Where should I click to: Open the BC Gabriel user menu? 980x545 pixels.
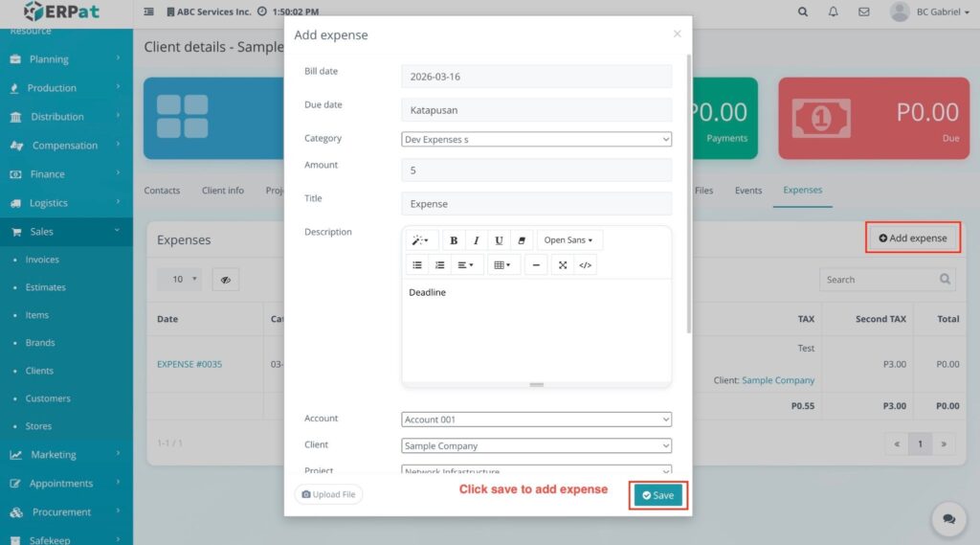pos(930,11)
